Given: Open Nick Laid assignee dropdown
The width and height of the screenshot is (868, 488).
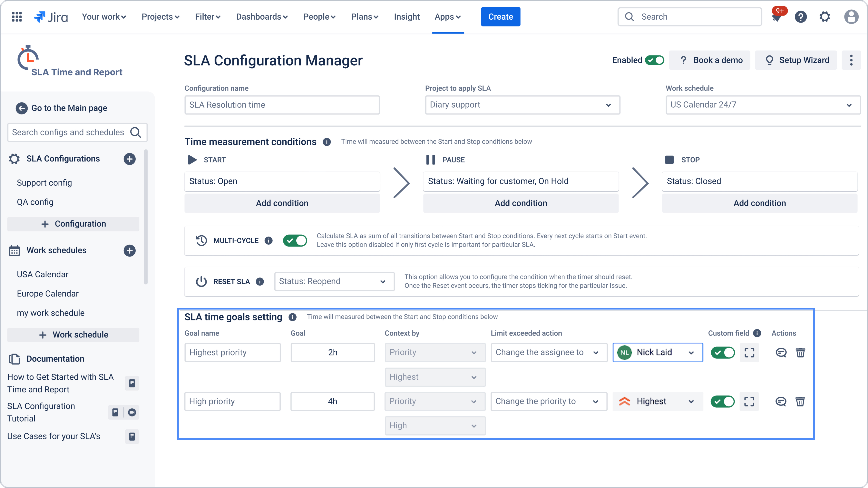Looking at the screenshot, I should [657, 353].
